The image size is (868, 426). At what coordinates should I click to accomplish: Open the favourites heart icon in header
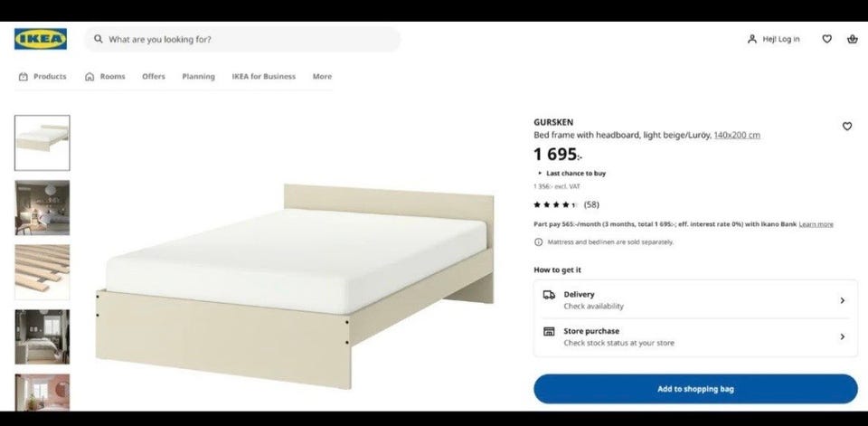pos(826,39)
